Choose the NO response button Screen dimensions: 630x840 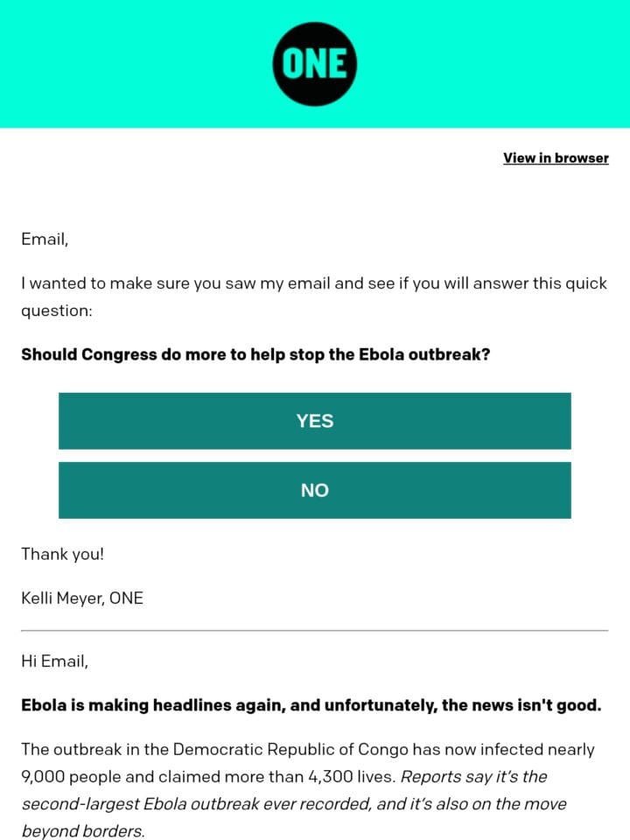(x=314, y=490)
